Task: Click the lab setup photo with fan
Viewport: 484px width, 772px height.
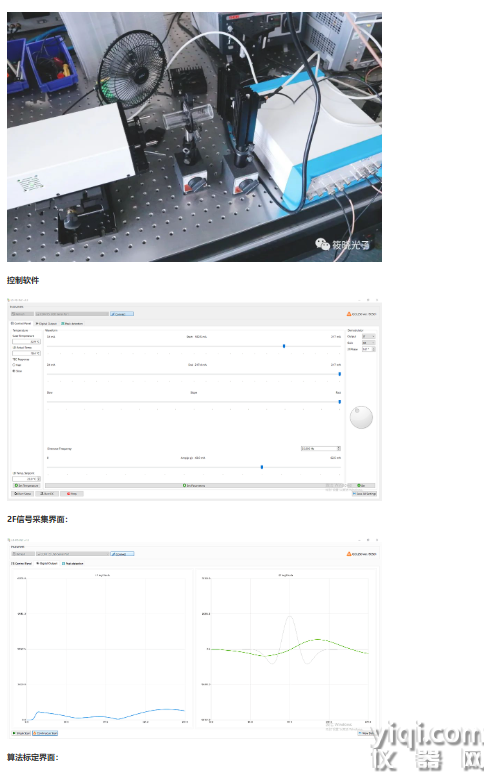Action: click(194, 137)
